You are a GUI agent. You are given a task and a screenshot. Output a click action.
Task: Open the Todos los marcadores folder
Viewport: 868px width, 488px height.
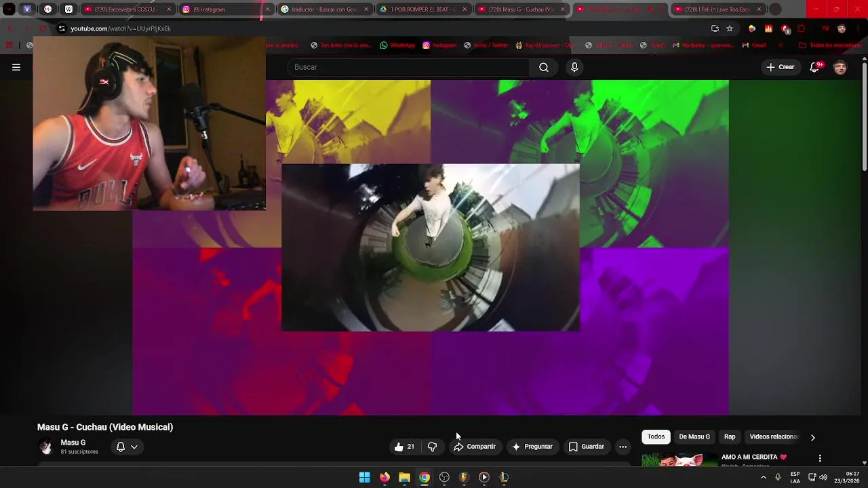pos(830,45)
